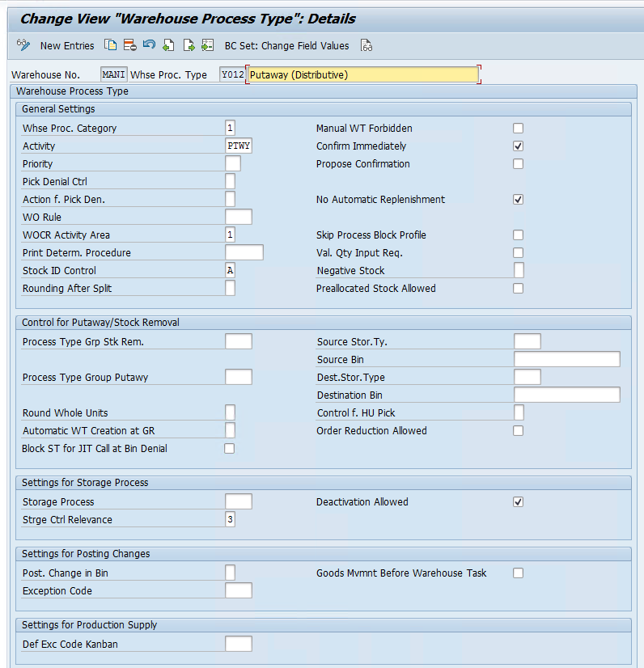Enable Val. Qty Input Req. checkbox
Viewport: 644px width, 668px height.
coord(519,253)
